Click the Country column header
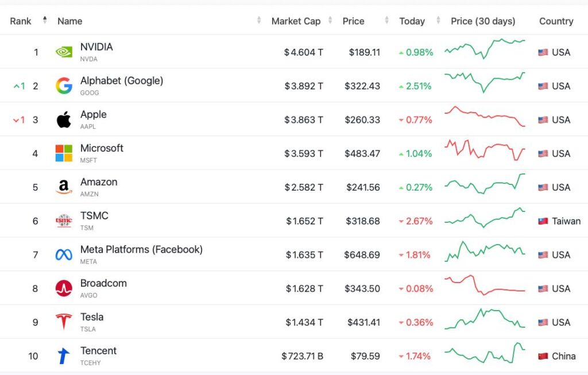 click(x=556, y=21)
